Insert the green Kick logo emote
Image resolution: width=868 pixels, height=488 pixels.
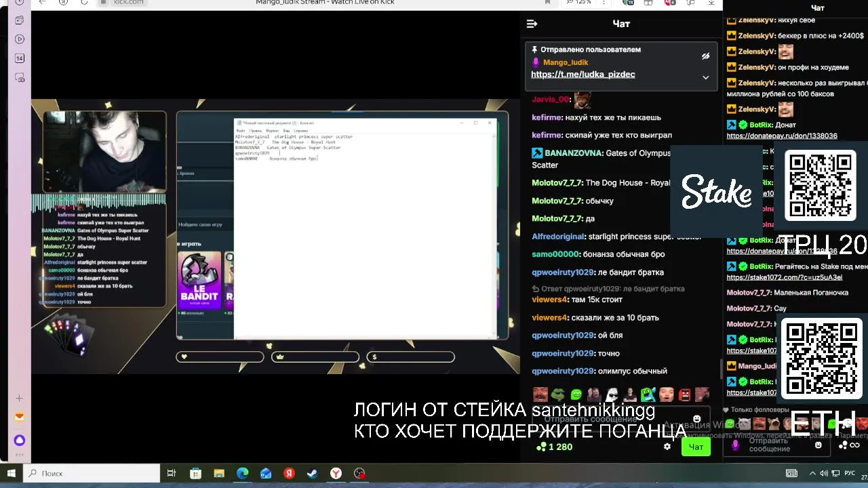[576, 394]
